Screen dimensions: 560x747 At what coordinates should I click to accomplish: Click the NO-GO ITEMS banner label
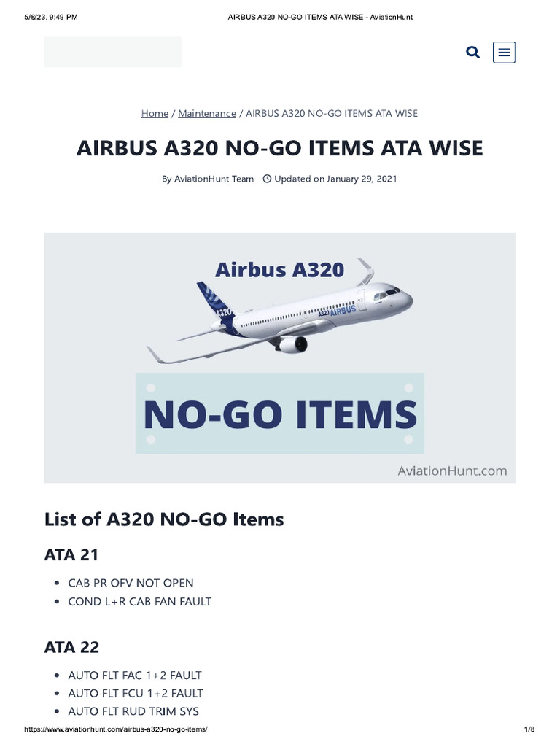[280, 414]
